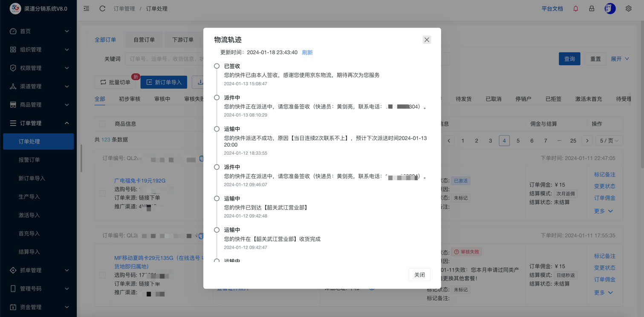
Task: Open the settings gear icon
Action: point(628,9)
